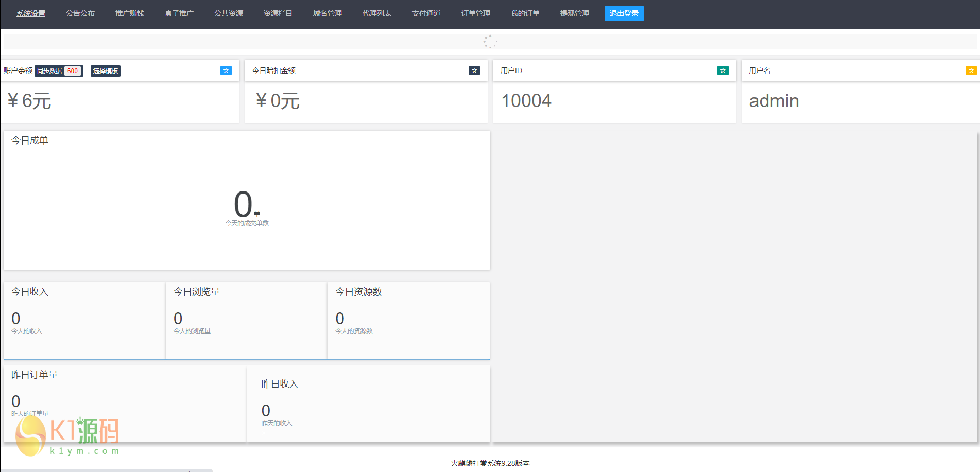980x472 pixels.
Task: Click the yellow star icon on 用户名 card
Action: tap(971, 71)
